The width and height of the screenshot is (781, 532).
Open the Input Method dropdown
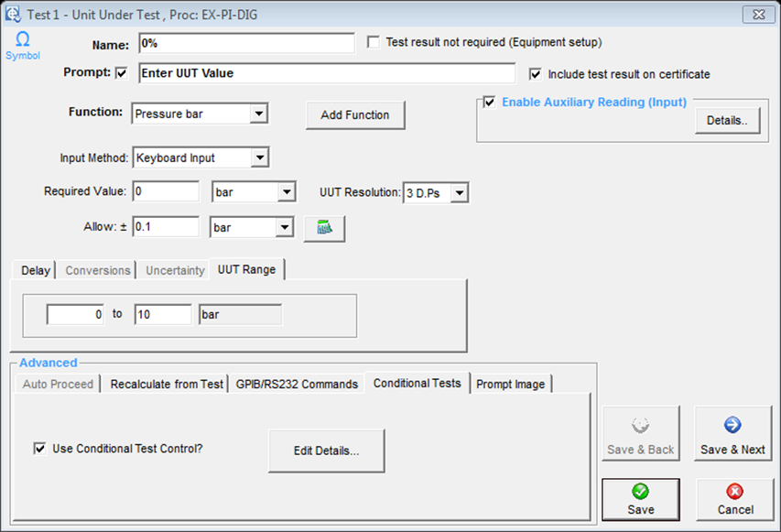point(260,158)
